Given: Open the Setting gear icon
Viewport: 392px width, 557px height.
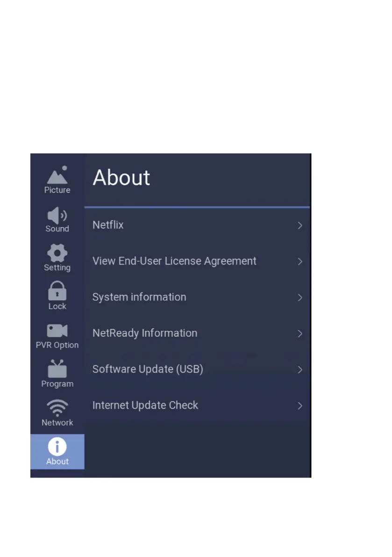Looking at the screenshot, I should tap(57, 253).
